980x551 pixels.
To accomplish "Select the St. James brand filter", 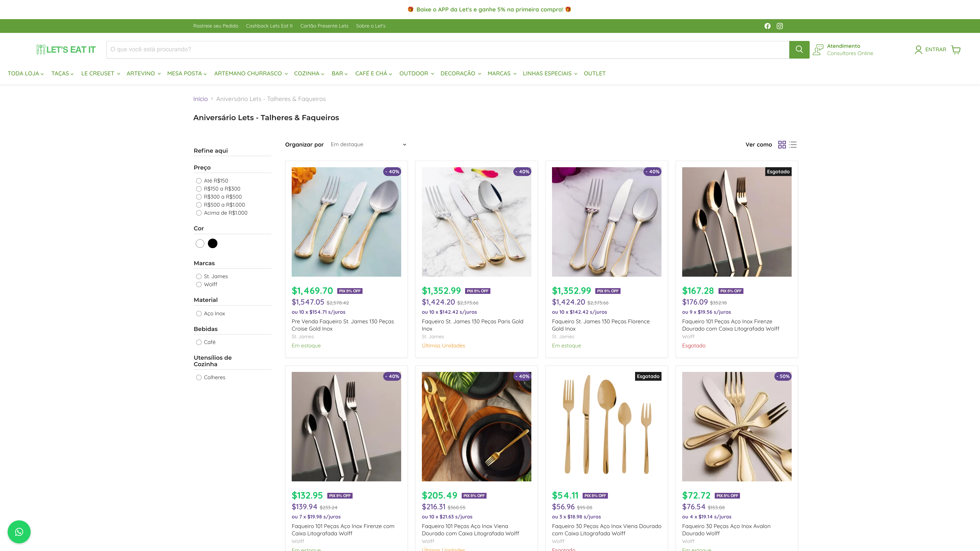I will [x=199, y=276].
